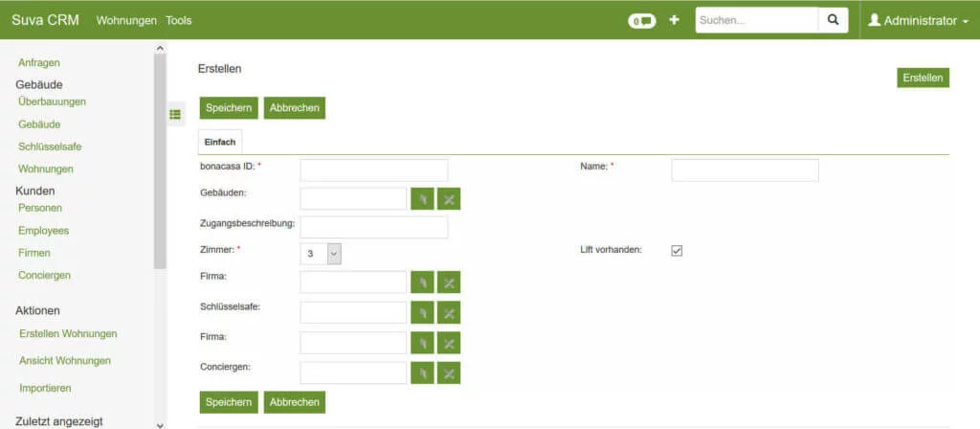Open Erstellen Wohnungen in the sidebar
This screenshot has height=429, width=980.
click(68, 333)
